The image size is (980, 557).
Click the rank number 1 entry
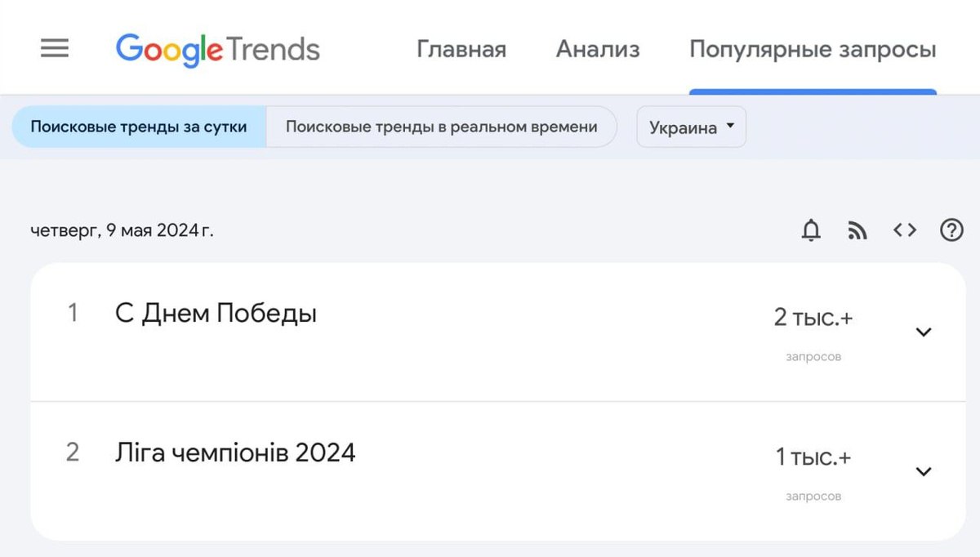click(x=73, y=313)
